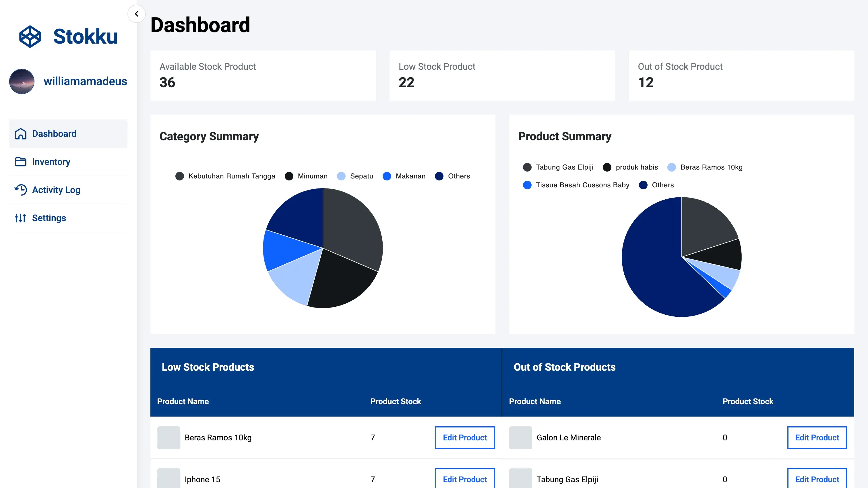Go to Activity Log page
Viewport: 868px width, 488px height.
click(x=56, y=190)
